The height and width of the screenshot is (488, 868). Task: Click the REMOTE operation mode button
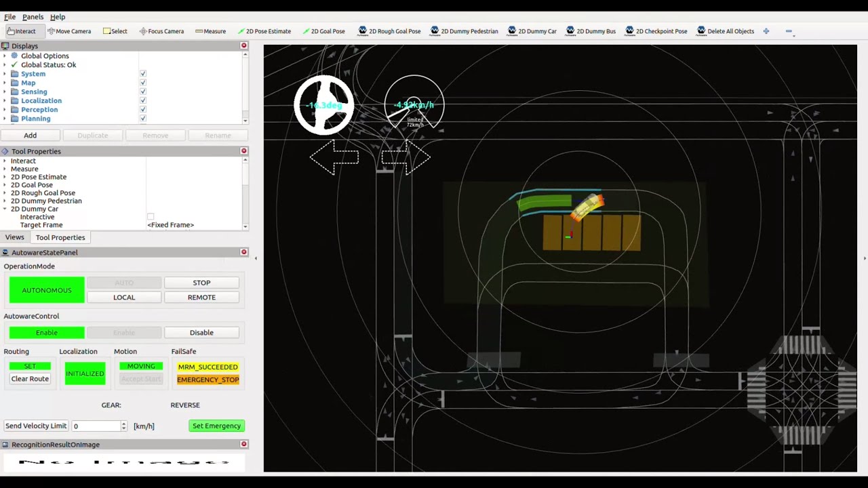point(201,297)
